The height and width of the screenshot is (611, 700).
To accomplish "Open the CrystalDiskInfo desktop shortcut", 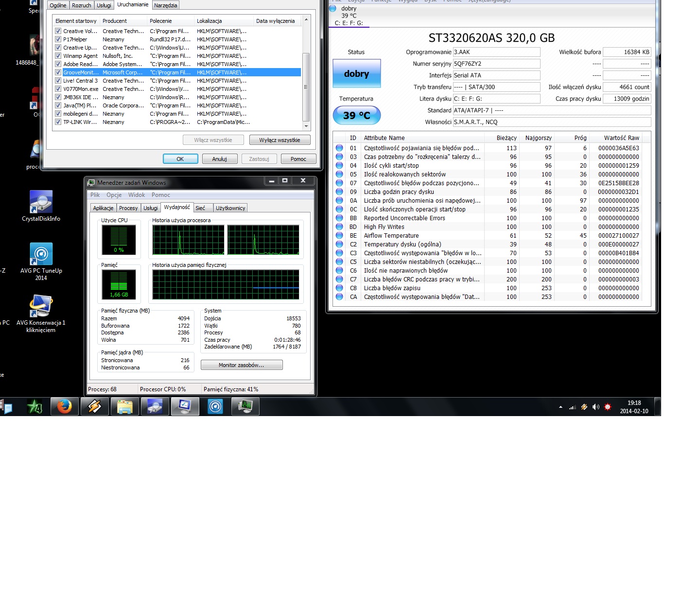I will coord(41,206).
